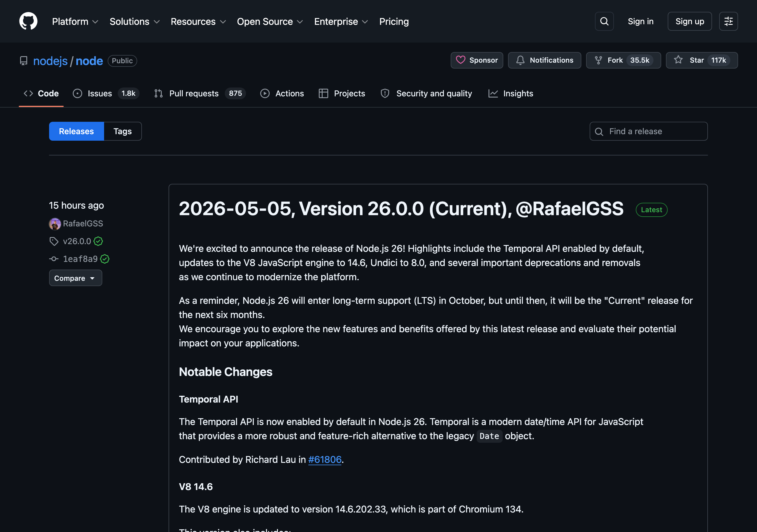
Task: Click the Fork count 35.5k
Action: coord(640,60)
